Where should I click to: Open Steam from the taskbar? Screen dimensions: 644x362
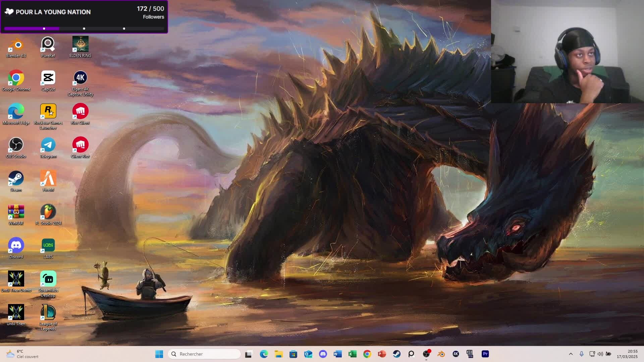[396, 354]
